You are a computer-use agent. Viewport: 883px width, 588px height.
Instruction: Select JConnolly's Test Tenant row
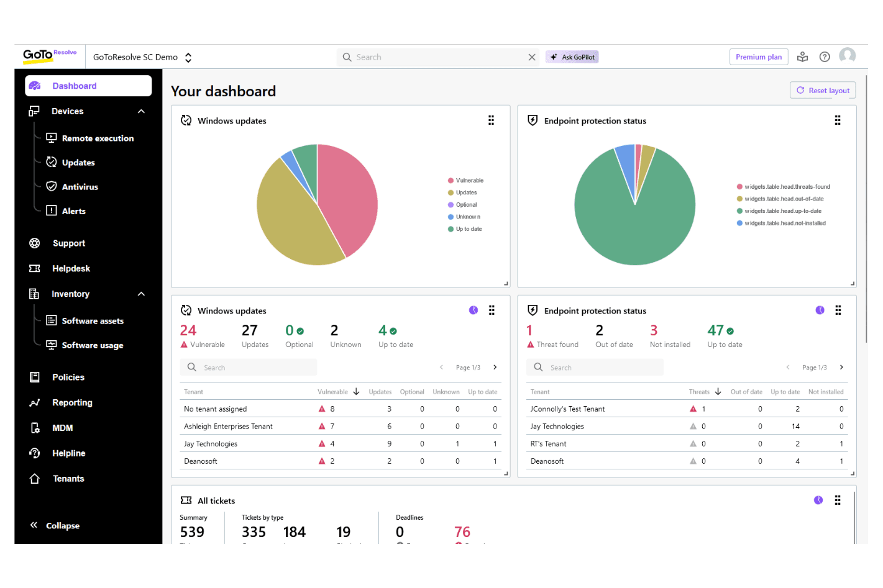(x=687, y=409)
